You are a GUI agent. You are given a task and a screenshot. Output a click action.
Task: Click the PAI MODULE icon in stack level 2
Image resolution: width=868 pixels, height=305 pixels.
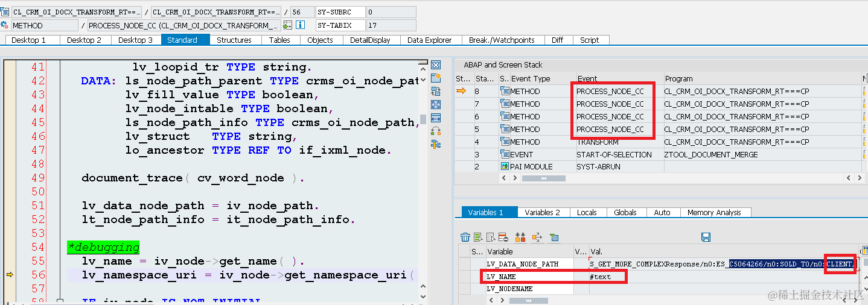pos(505,166)
